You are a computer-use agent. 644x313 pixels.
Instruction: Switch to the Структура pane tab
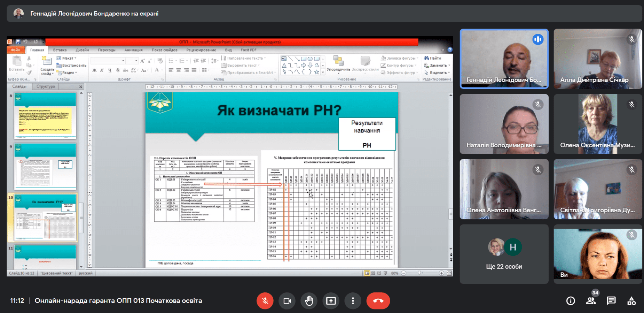[x=46, y=86]
